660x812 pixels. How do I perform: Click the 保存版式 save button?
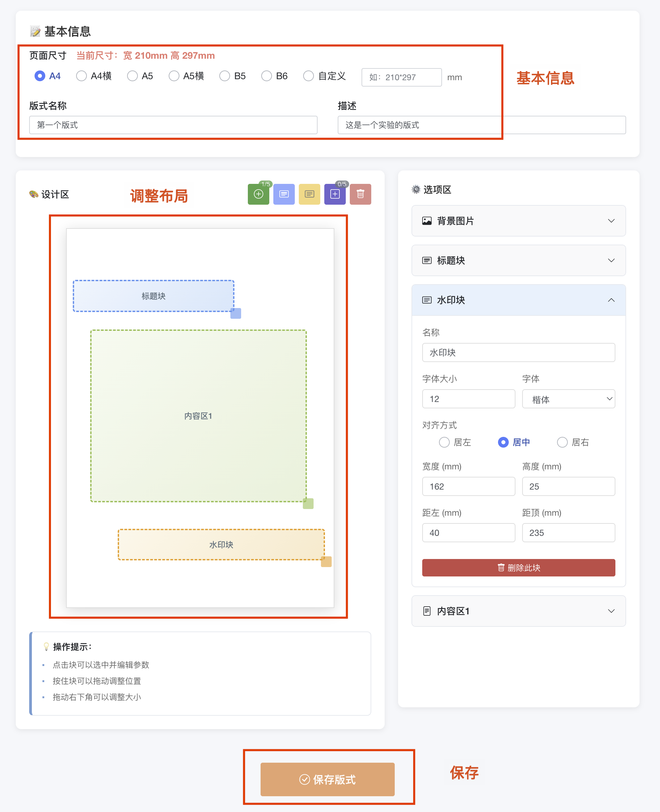pos(327,779)
